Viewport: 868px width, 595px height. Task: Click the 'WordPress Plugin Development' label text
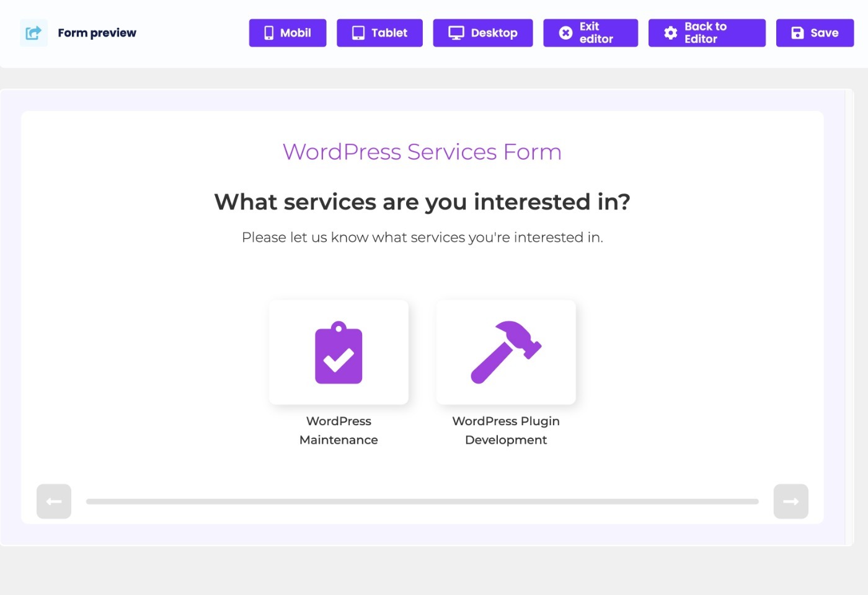click(x=506, y=430)
